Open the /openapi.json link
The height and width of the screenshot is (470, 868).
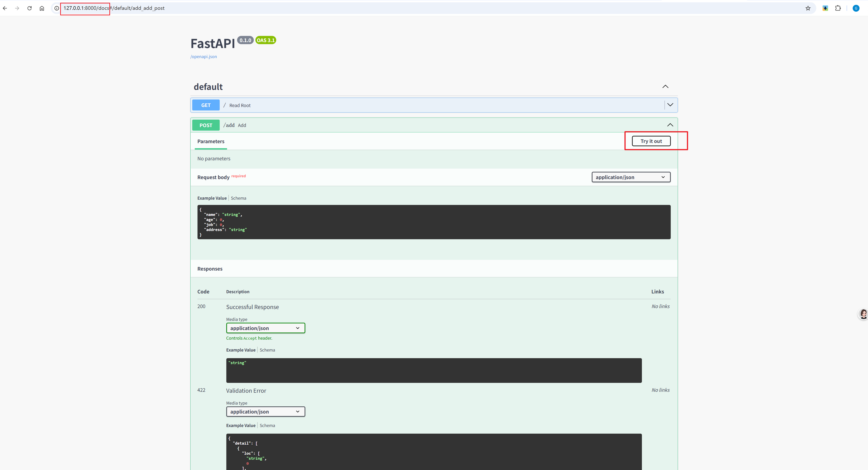point(203,56)
